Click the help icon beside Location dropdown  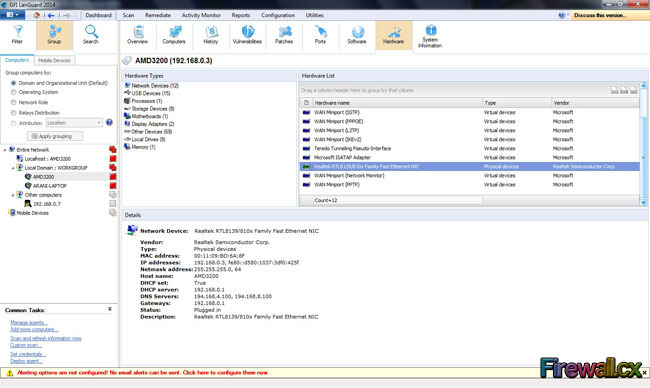tap(109, 122)
